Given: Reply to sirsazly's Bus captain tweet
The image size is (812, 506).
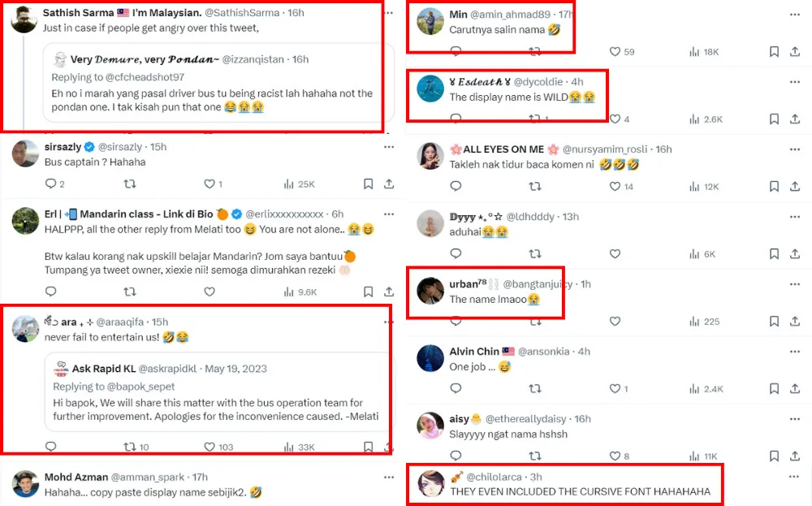Looking at the screenshot, I should pos(50,184).
